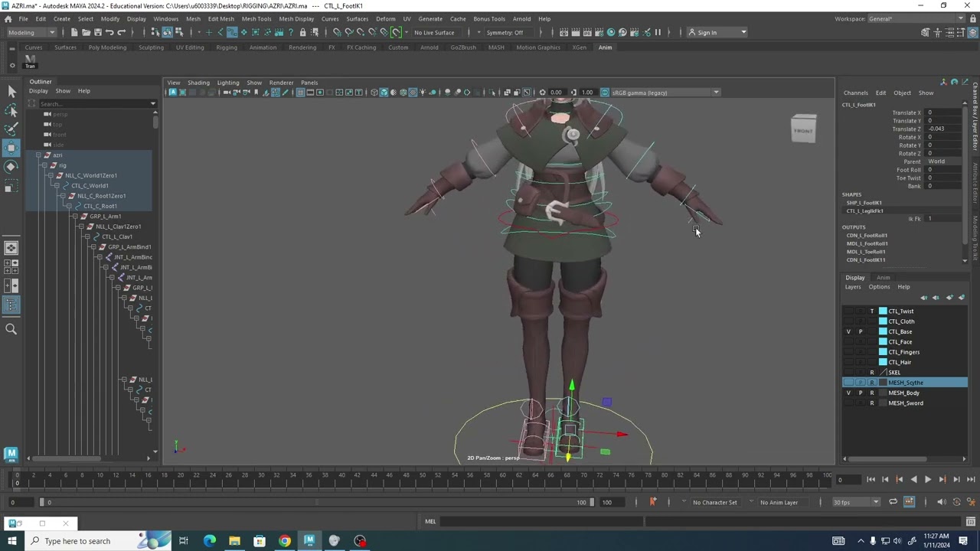Click the Open Scene folder icon
Screen dimensions: 980x551
(86, 32)
